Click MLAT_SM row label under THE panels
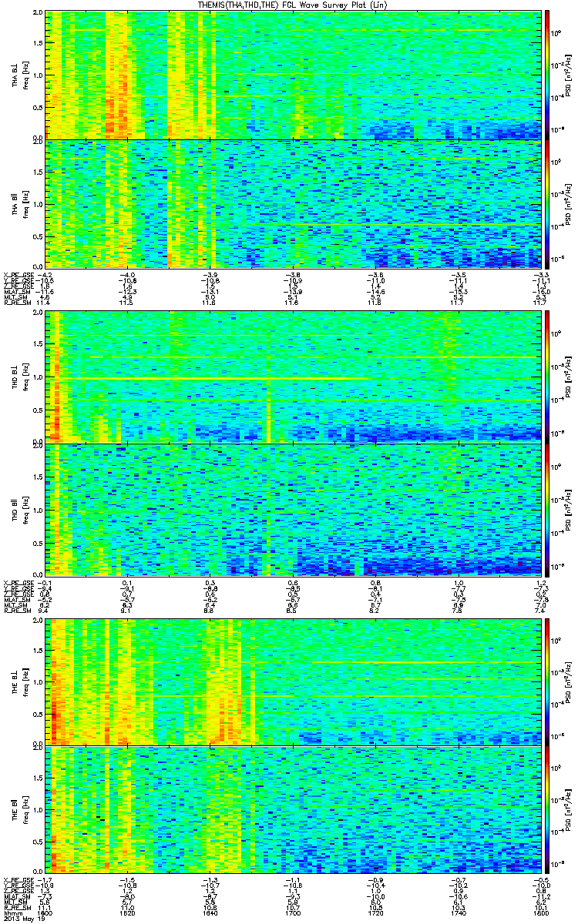The height and width of the screenshot is (924, 578). (16, 896)
